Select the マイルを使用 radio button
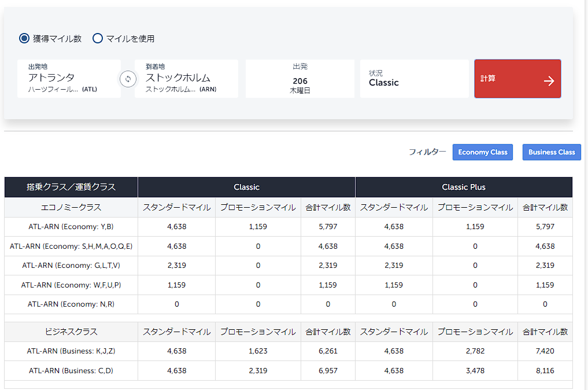 [98, 39]
